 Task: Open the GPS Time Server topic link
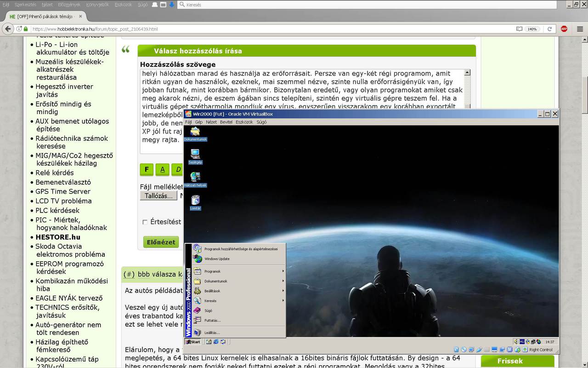click(63, 191)
